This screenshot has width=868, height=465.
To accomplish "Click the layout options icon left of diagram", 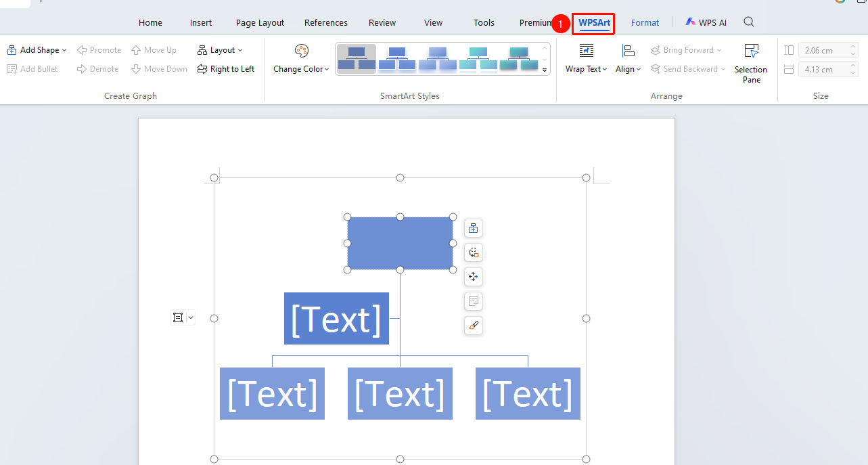I will (x=178, y=317).
